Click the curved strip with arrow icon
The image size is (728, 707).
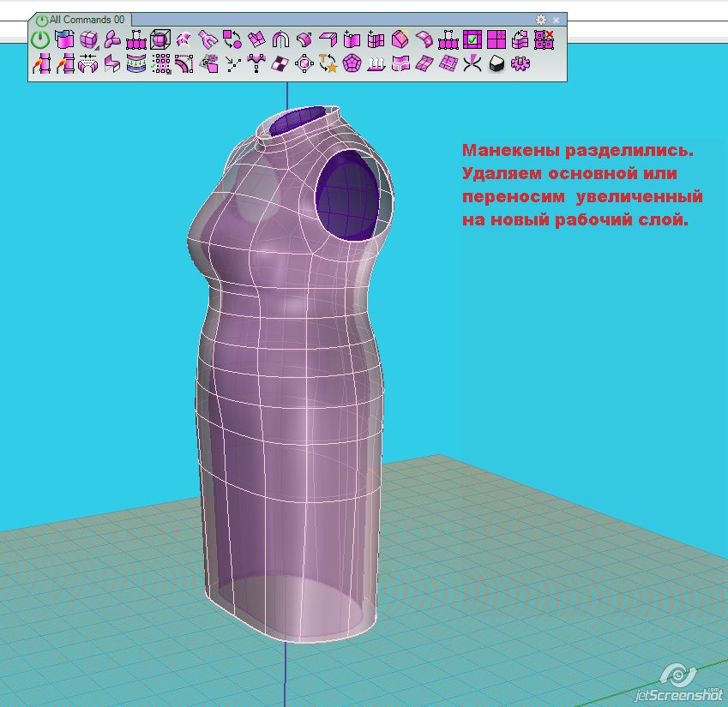[x=424, y=39]
